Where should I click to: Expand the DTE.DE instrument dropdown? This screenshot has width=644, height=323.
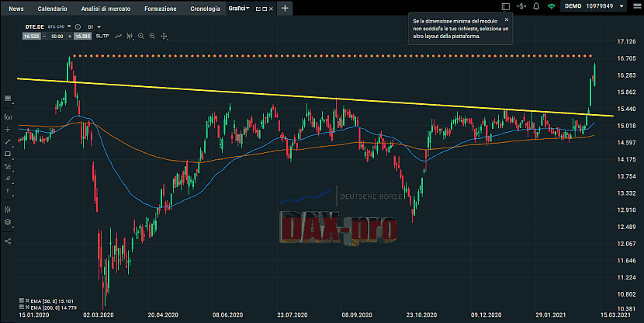click(x=69, y=26)
